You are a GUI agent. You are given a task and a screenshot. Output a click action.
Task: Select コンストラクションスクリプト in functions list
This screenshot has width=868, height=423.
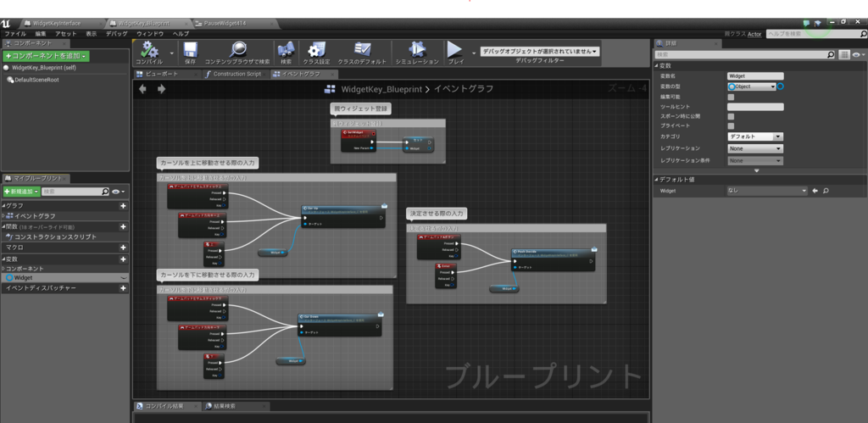coord(55,237)
